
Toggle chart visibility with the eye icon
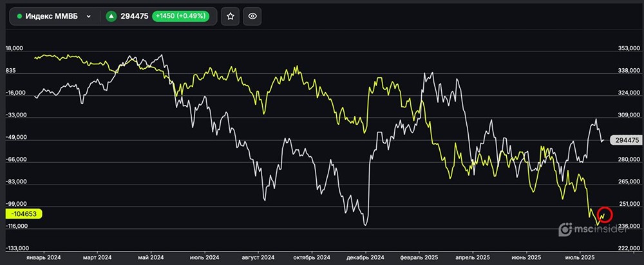(253, 17)
